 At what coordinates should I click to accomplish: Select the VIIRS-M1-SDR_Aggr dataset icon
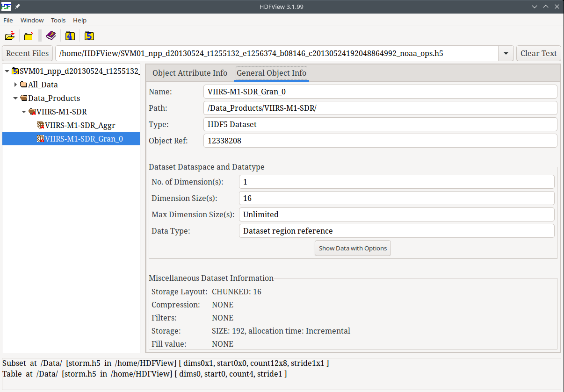41,125
